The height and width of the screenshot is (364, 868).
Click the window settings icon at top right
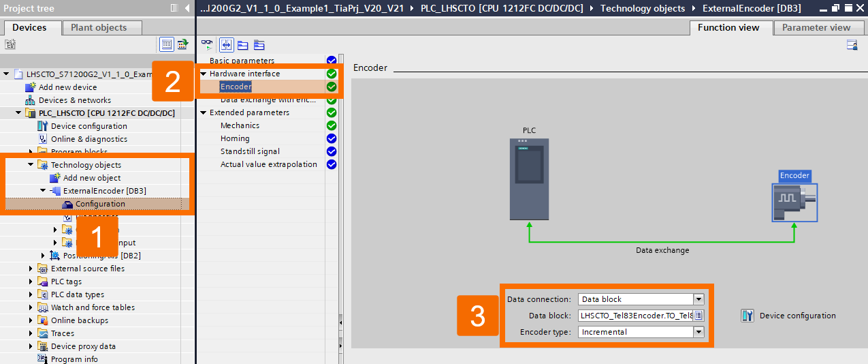[x=852, y=45]
